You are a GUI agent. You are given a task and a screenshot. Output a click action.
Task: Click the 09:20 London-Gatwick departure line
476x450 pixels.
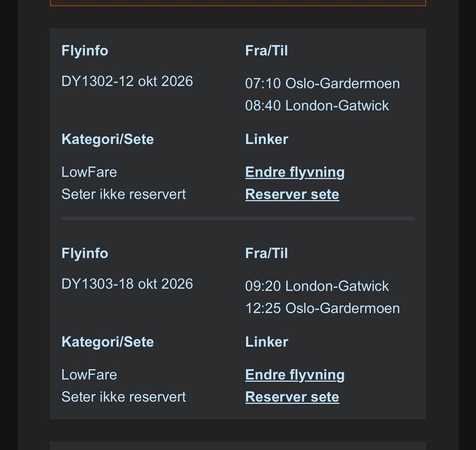point(317,286)
